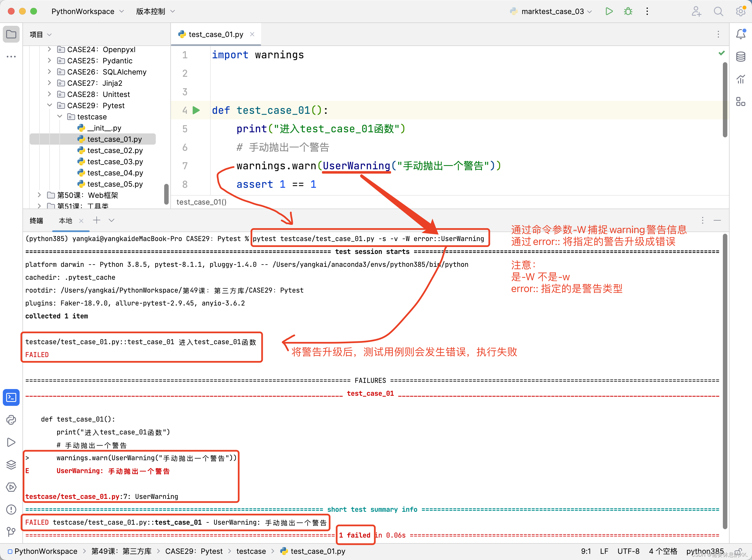Click the green inspection checkmark in editor

[x=721, y=53]
